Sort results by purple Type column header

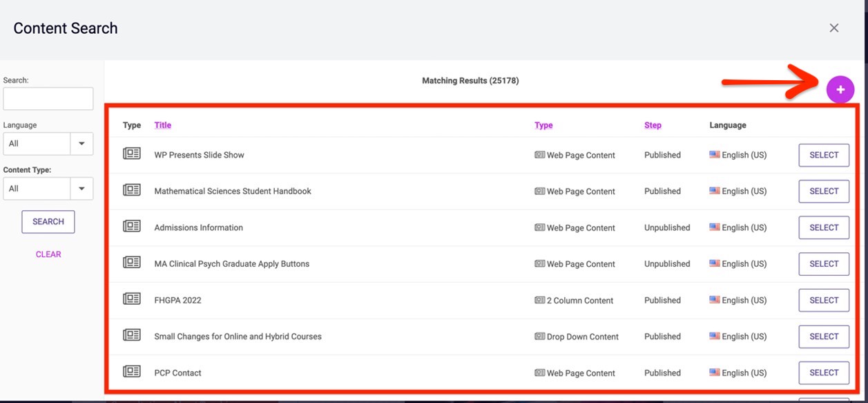(x=543, y=125)
